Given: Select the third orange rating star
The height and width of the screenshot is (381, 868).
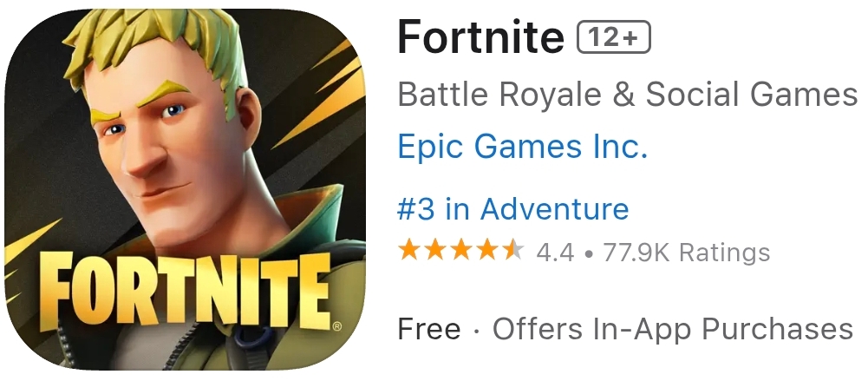Looking at the screenshot, I should coord(461,250).
